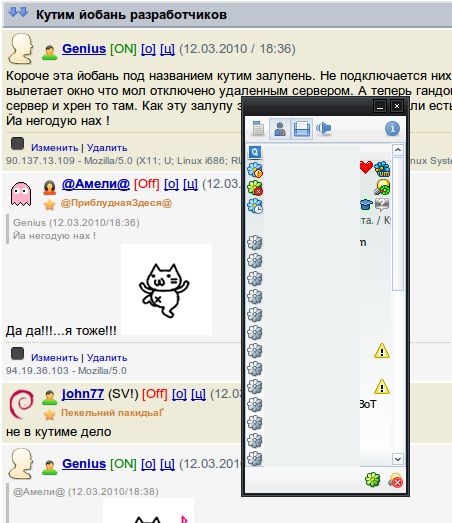
Task: Click the dancing cat image in the @Амели@ post
Action: 166,289
